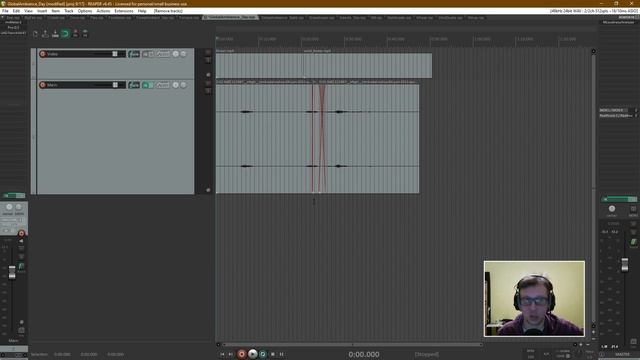Viewport: 640px width, 360px height.
Task: Click the horizontal zoom-in plus button
Action: pos(581,344)
